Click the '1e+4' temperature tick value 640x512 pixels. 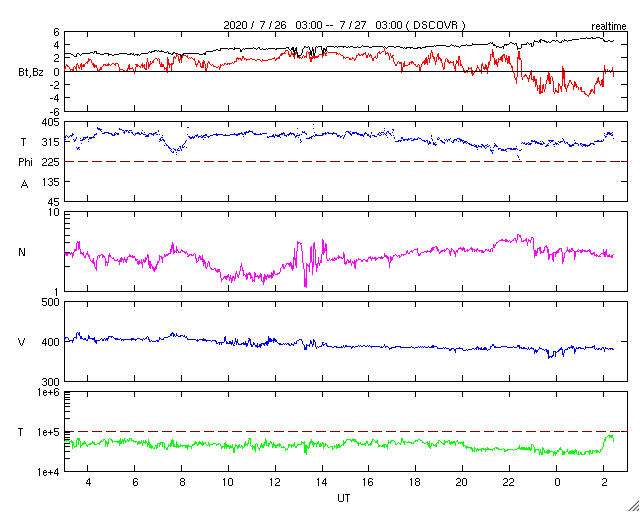point(49,472)
